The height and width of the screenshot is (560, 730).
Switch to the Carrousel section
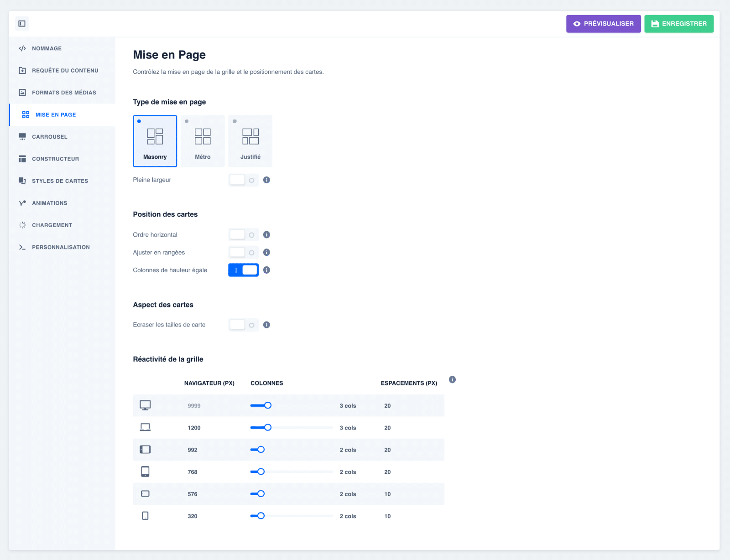coord(62,137)
